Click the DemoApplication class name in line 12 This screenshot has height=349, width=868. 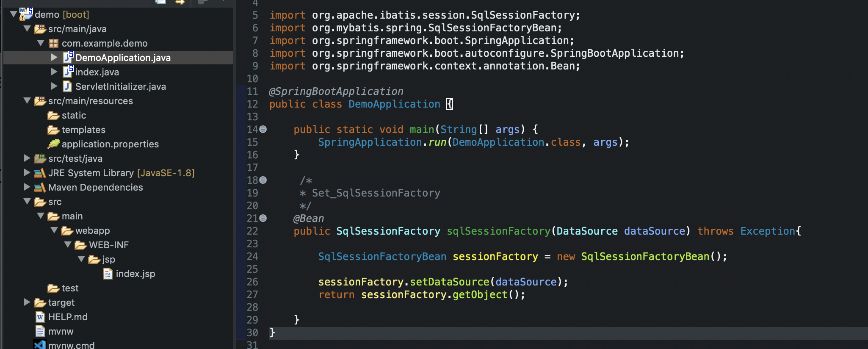(394, 104)
